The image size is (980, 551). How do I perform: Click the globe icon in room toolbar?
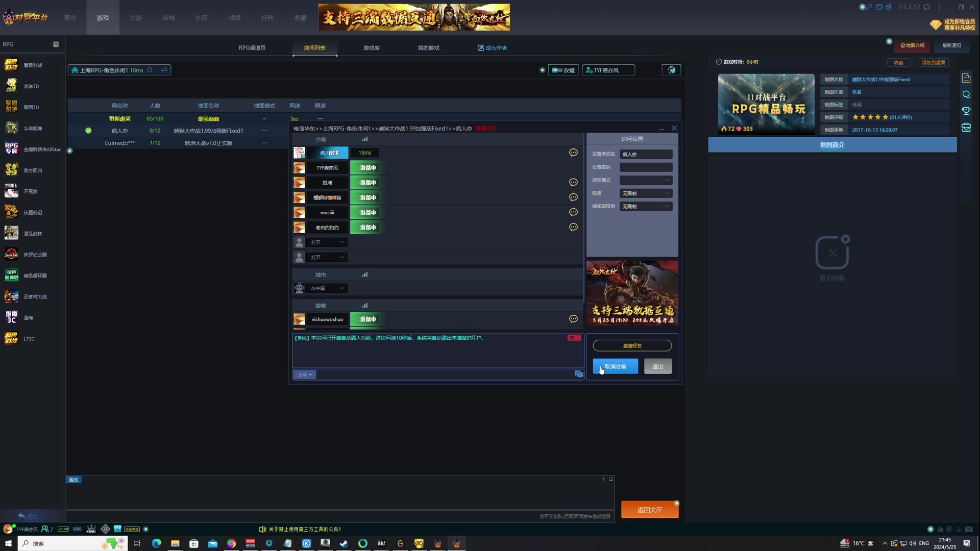click(671, 70)
